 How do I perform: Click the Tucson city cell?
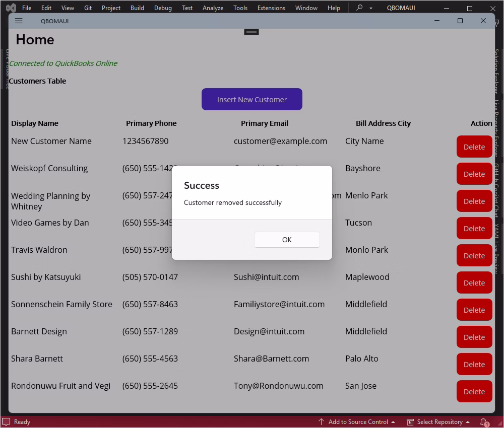click(x=358, y=223)
